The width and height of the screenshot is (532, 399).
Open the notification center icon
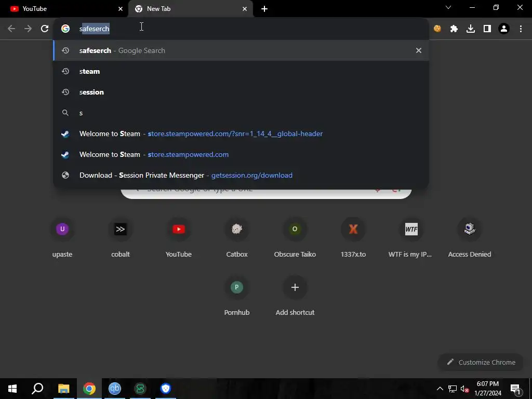pos(515,389)
